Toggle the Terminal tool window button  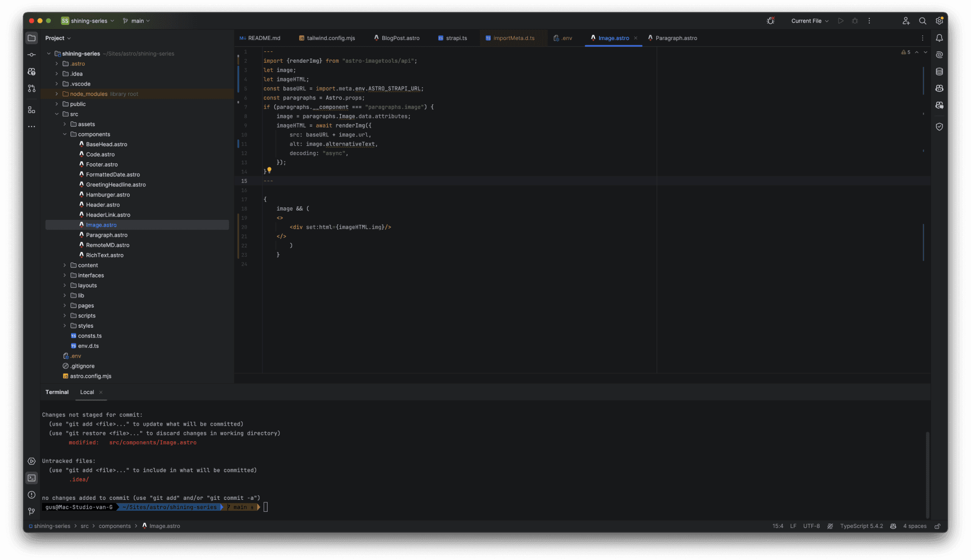click(x=32, y=478)
